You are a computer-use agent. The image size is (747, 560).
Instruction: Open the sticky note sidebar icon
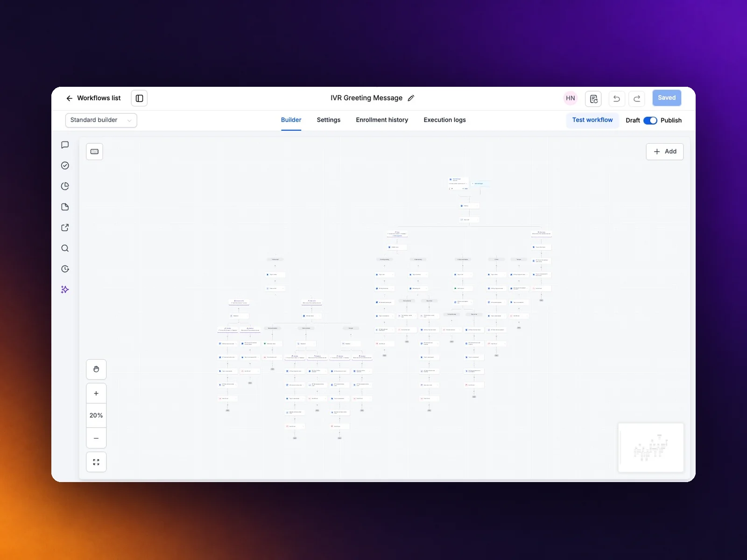(65, 207)
